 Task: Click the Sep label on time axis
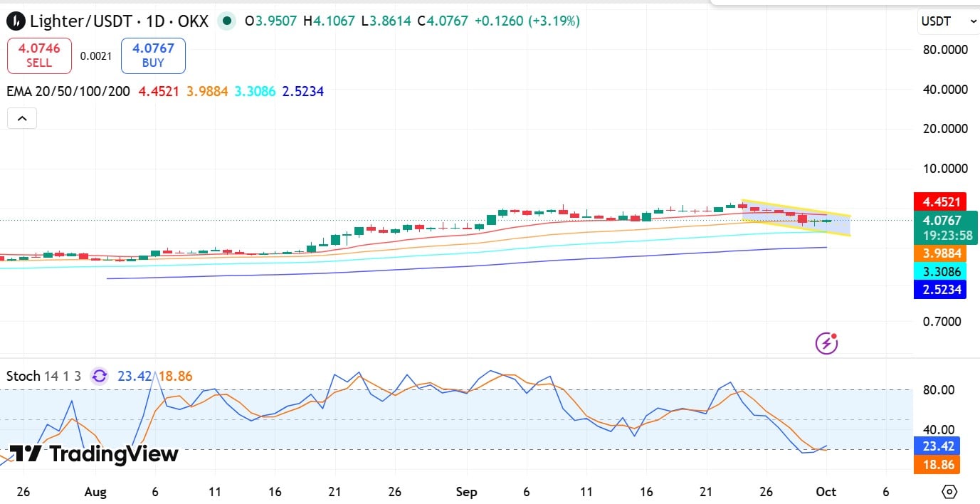click(466, 492)
